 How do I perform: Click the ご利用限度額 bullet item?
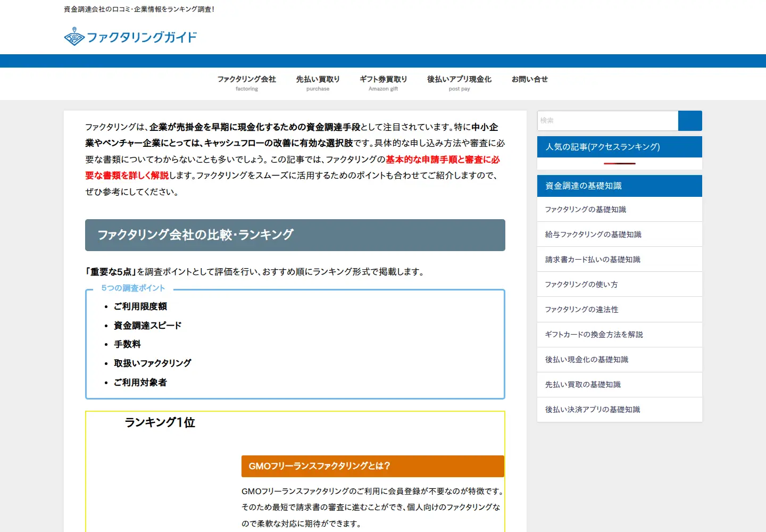pyautogui.click(x=140, y=306)
